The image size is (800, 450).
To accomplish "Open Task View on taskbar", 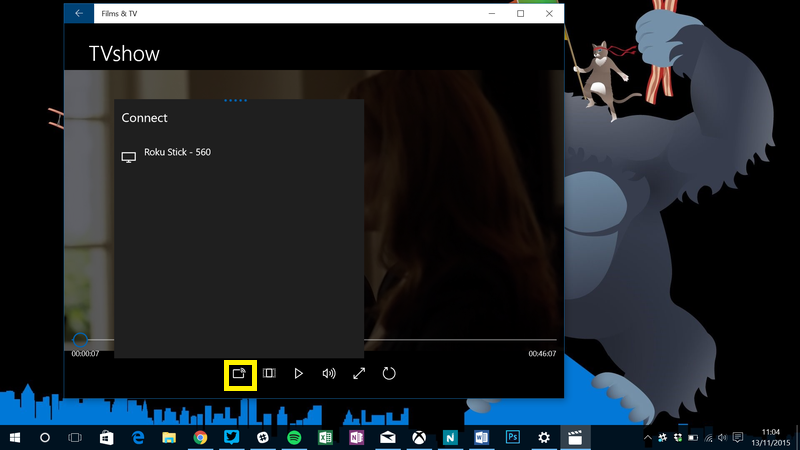I will pyautogui.click(x=75, y=438).
